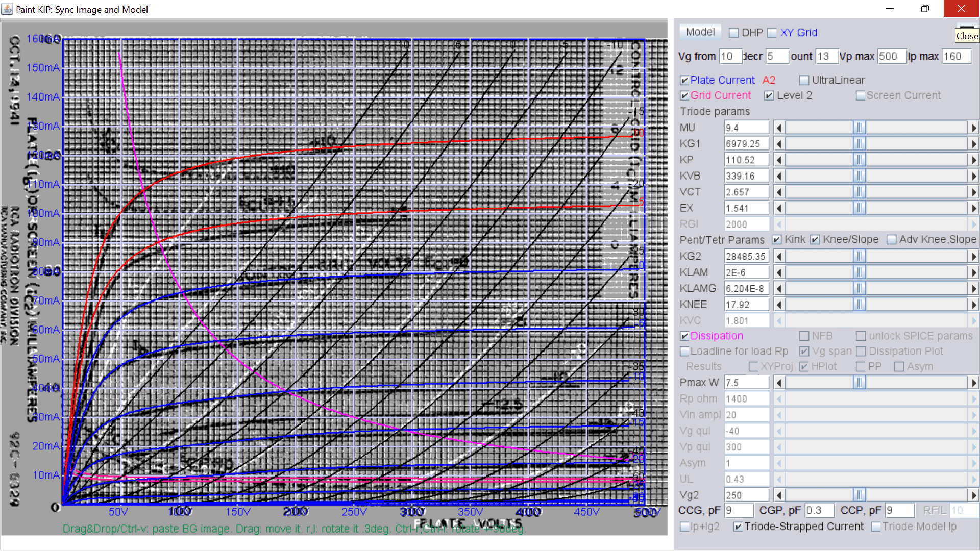Decrease KNEE with left arrow
Image resolution: width=980 pixels, height=551 pixels.
coord(779,305)
